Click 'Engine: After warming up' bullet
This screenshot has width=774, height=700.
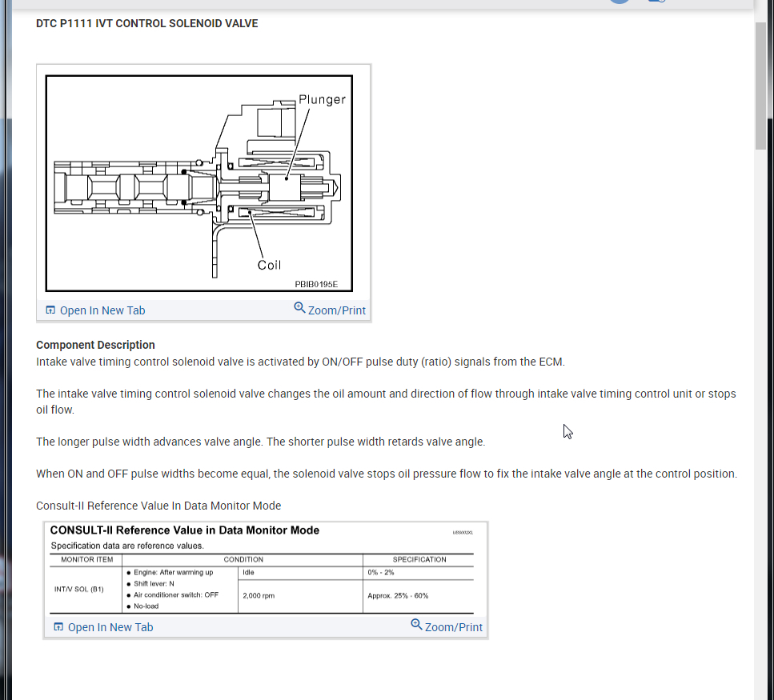pos(170,572)
